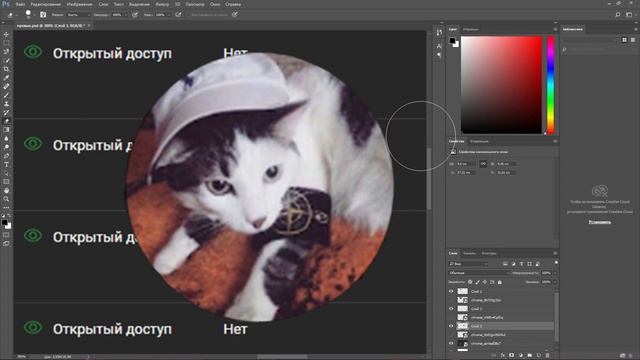This screenshot has width=640, height=360.
Task: Hide the top Слой 2 layer
Action: click(451, 291)
